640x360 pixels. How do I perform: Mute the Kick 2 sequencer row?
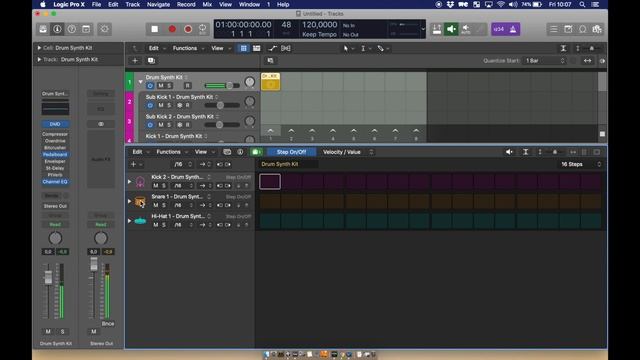156,186
